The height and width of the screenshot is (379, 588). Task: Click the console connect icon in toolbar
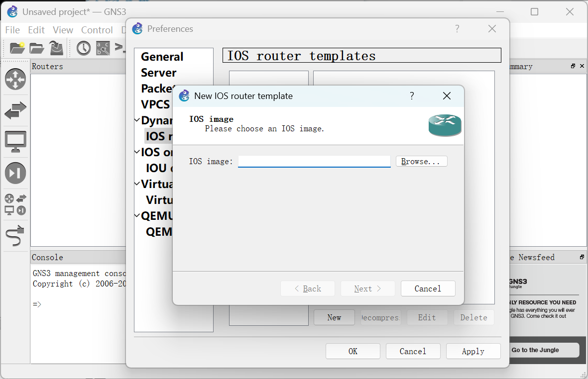(120, 48)
